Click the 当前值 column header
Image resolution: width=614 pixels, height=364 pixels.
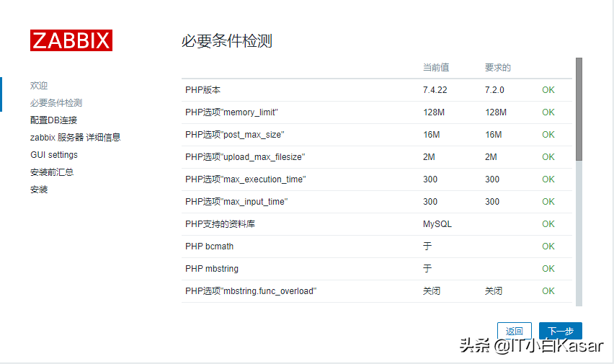[x=436, y=68]
